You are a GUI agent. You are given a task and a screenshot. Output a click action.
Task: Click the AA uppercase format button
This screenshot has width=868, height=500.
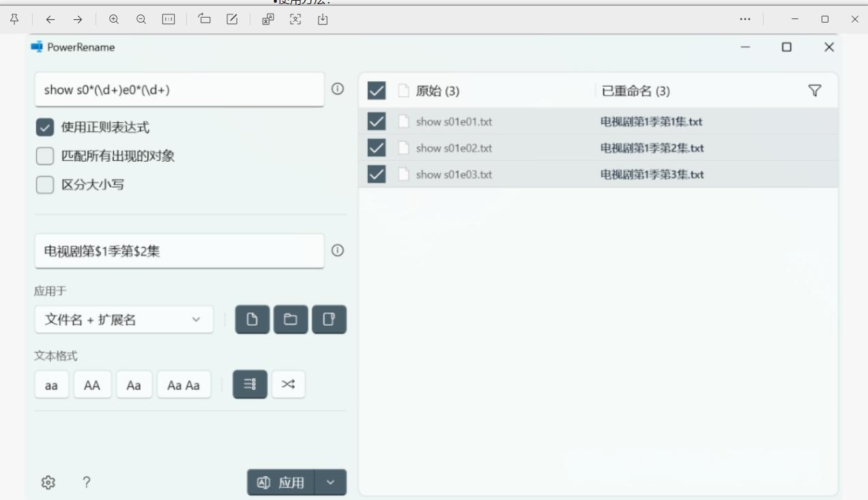point(92,385)
